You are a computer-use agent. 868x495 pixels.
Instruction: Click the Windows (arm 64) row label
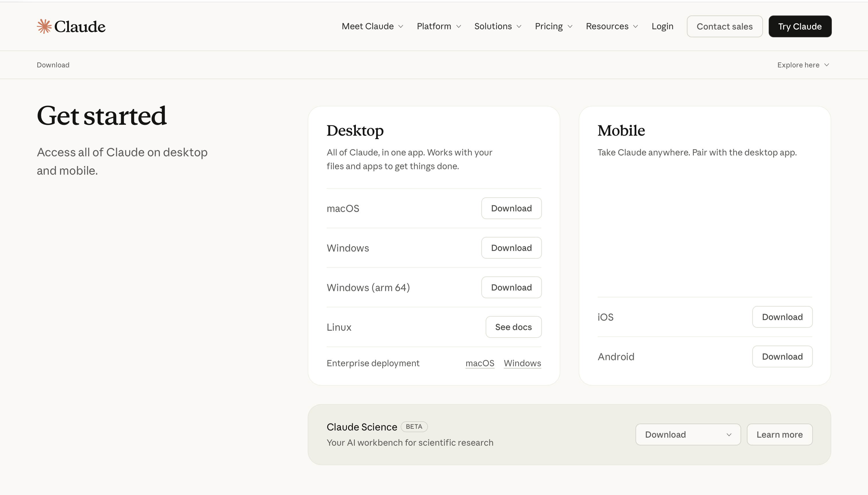tap(368, 288)
